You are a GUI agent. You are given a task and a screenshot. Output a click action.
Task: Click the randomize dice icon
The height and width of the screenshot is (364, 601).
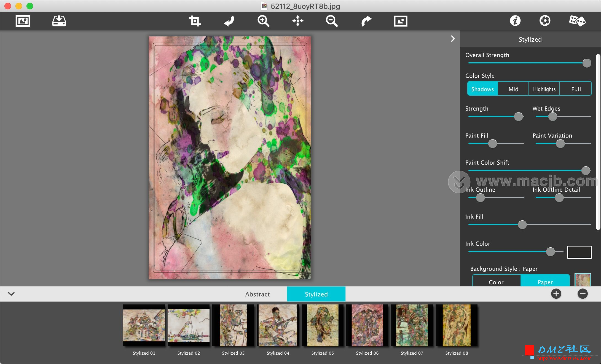point(577,21)
